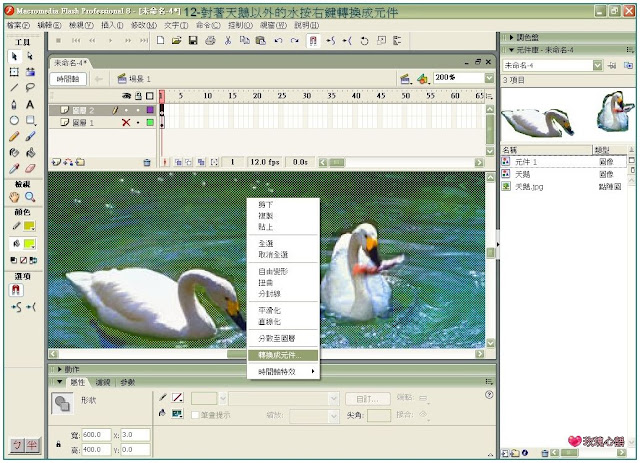Select the Paint Bucket tool
Image resolution: width=640 pixels, height=463 pixels.
30,152
